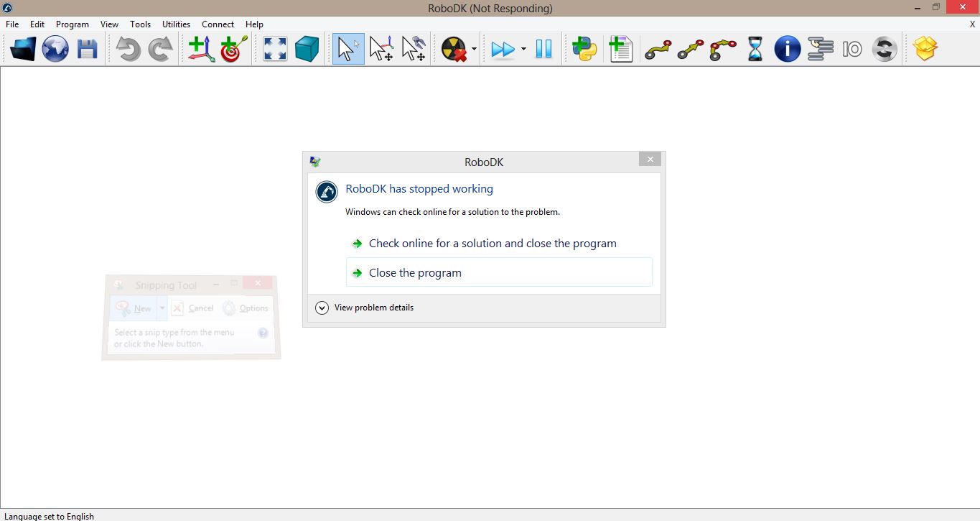Select the move reference frame cursor tool
The height and width of the screenshot is (521, 980).
pyautogui.click(x=381, y=50)
